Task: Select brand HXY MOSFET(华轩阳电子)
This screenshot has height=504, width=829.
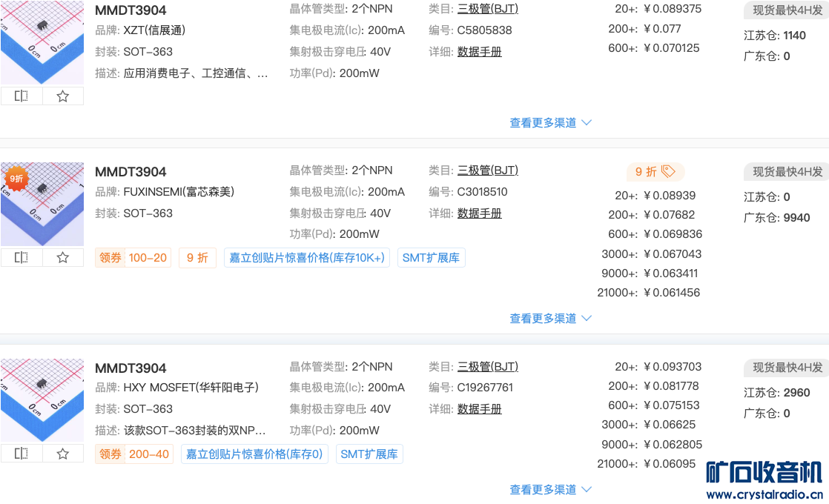Action: click(191, 388)
